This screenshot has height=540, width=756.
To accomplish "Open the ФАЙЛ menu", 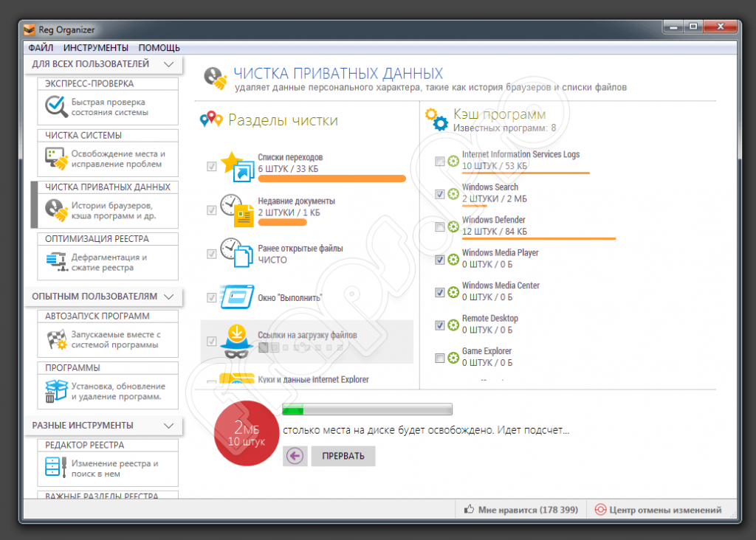I will coord(41,47).
